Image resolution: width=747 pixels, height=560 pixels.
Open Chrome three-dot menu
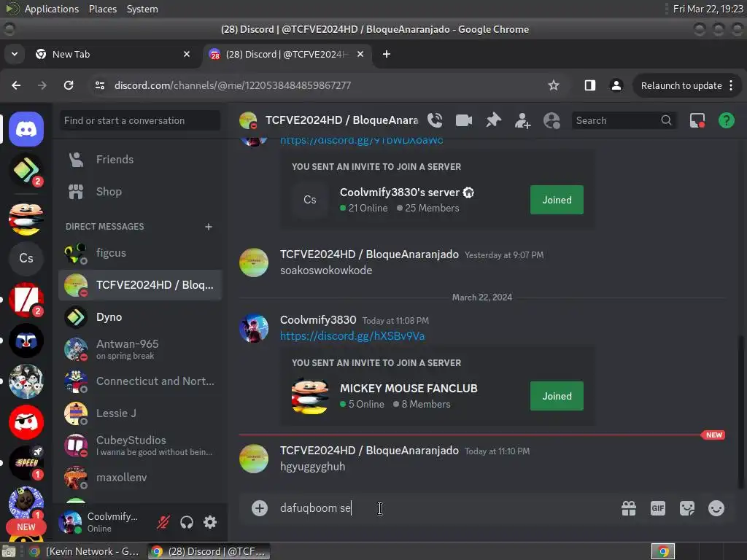tap(731, 86)
